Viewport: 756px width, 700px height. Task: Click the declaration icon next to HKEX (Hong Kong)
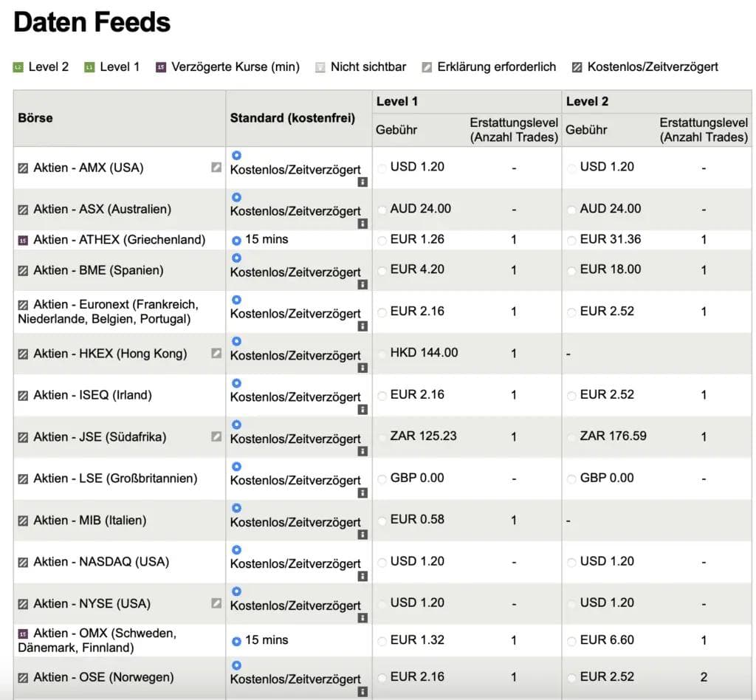[x=216, y=354]
